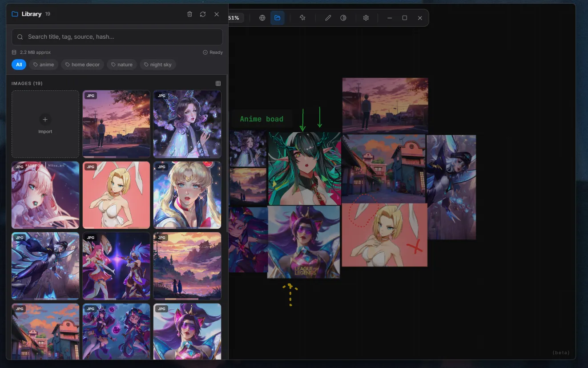Select the All filter tag
Screen dimensions: 588x368
pos(19,65)
